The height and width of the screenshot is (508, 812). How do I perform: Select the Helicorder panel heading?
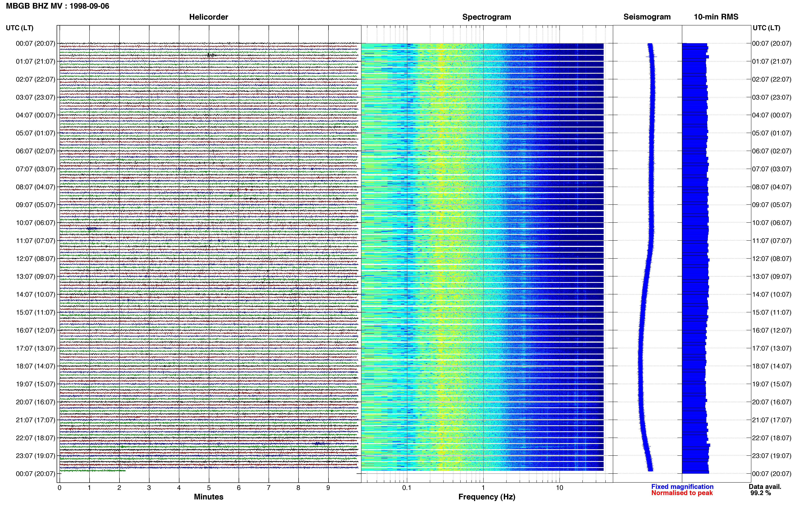[x=209, y=17]
